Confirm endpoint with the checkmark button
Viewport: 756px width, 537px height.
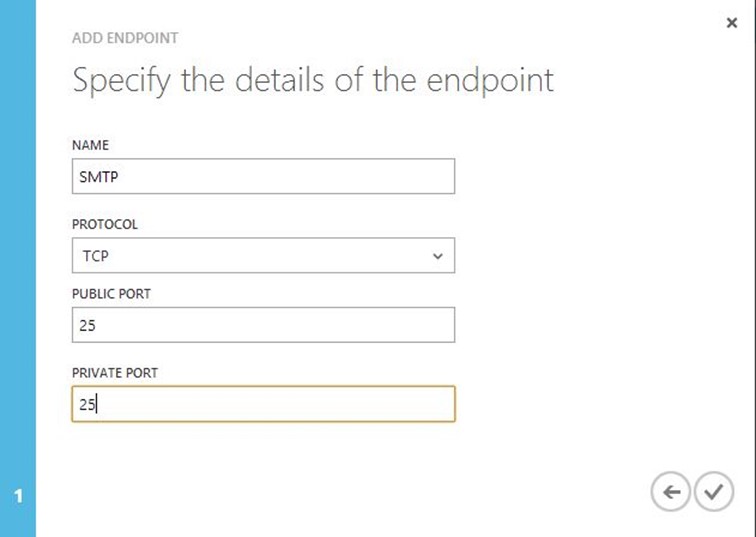point(713,492)
